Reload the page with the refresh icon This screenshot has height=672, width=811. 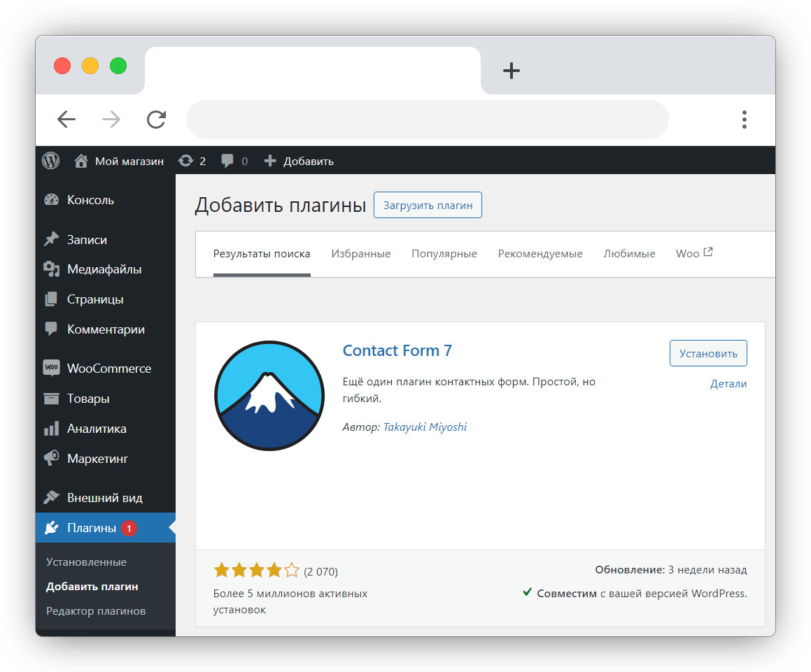click(156, 120)
